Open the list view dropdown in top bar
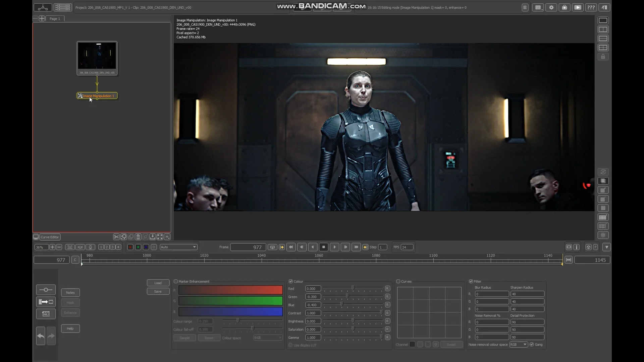The width and height of the screenshot is (644, 362). click(x=538, y=7)
